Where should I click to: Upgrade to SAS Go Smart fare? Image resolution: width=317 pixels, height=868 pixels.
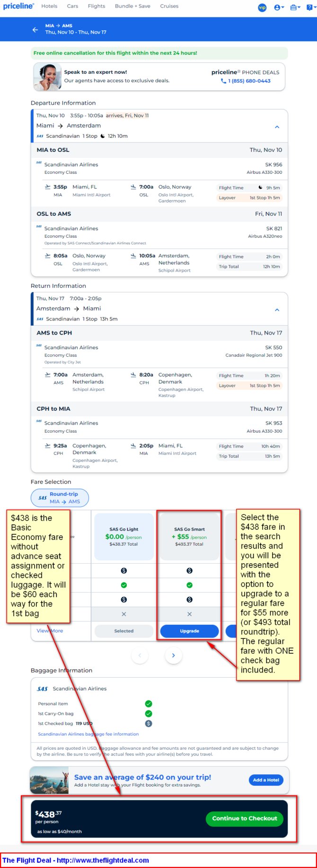[189, 631]
